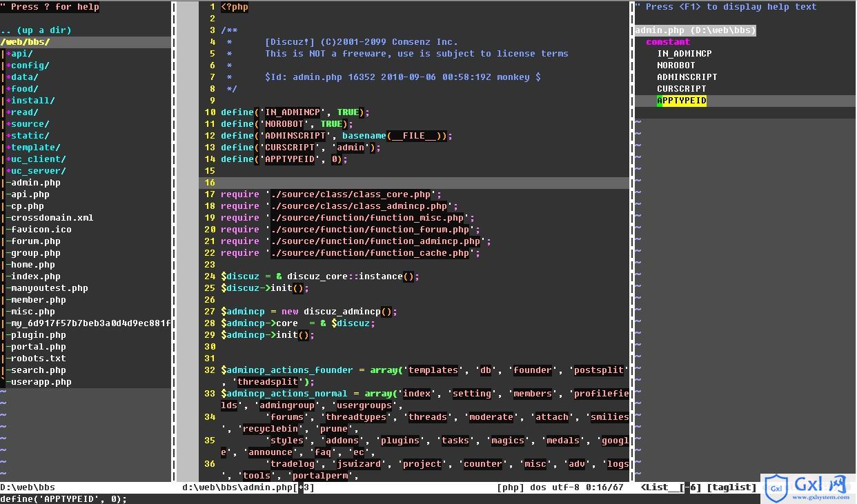Click the define('CURSCRIPT', 'admin') line

coord(301,148)
